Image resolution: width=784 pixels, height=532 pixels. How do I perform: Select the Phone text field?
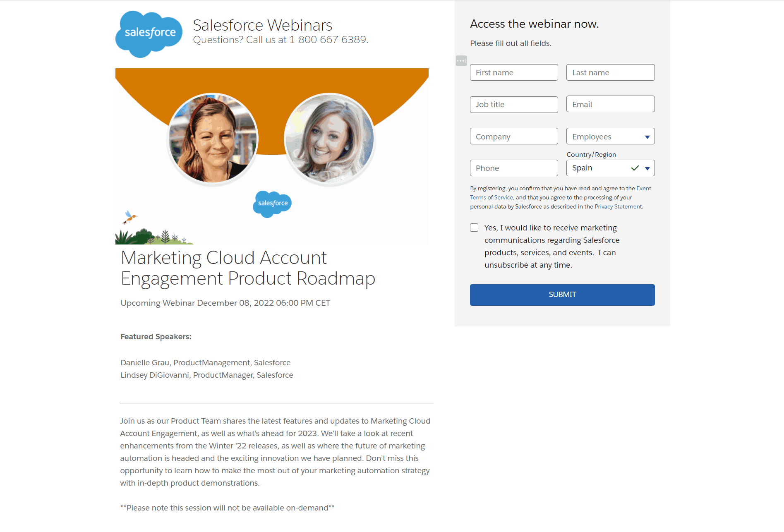(x=514, y=168)
